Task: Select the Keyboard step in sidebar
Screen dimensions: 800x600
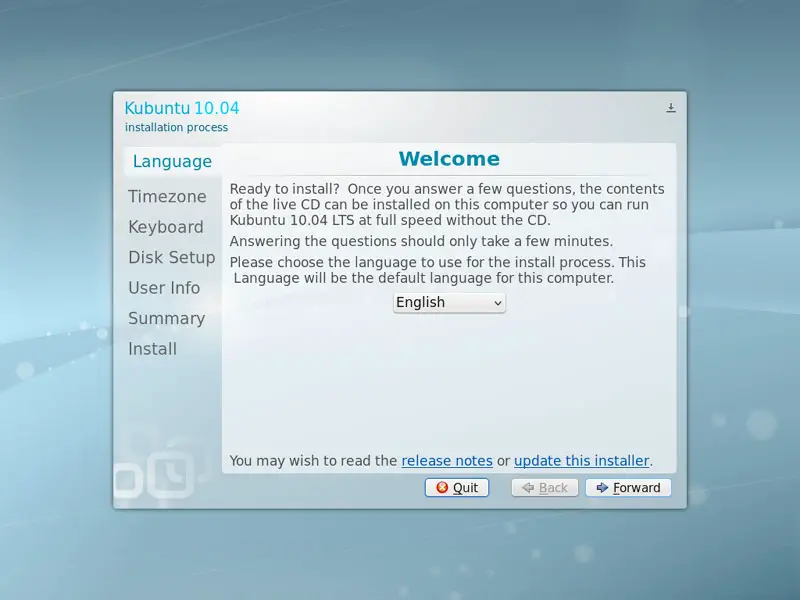Action: [166, 227]
